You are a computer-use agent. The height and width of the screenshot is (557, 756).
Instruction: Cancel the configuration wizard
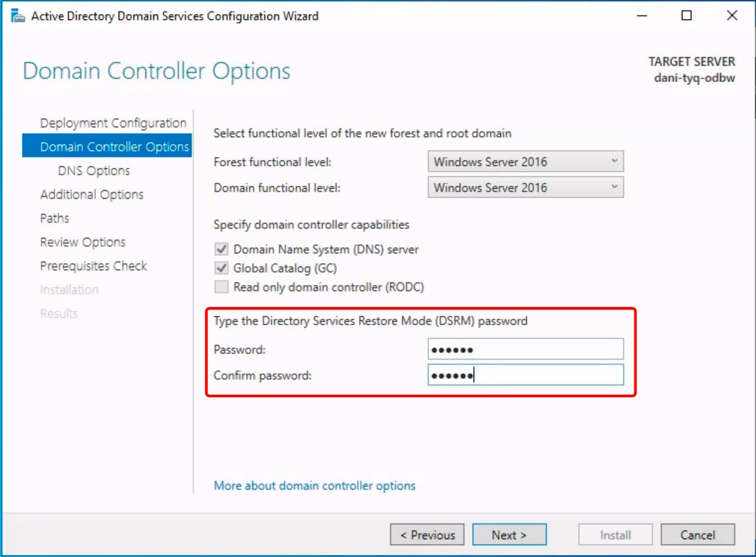pos(698,535)
